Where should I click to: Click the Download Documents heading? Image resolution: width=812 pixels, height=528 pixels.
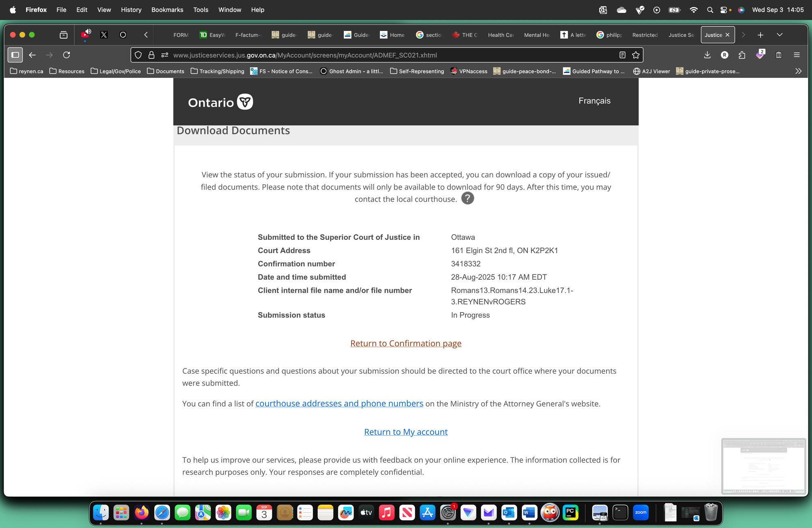[x=233, y=130]
